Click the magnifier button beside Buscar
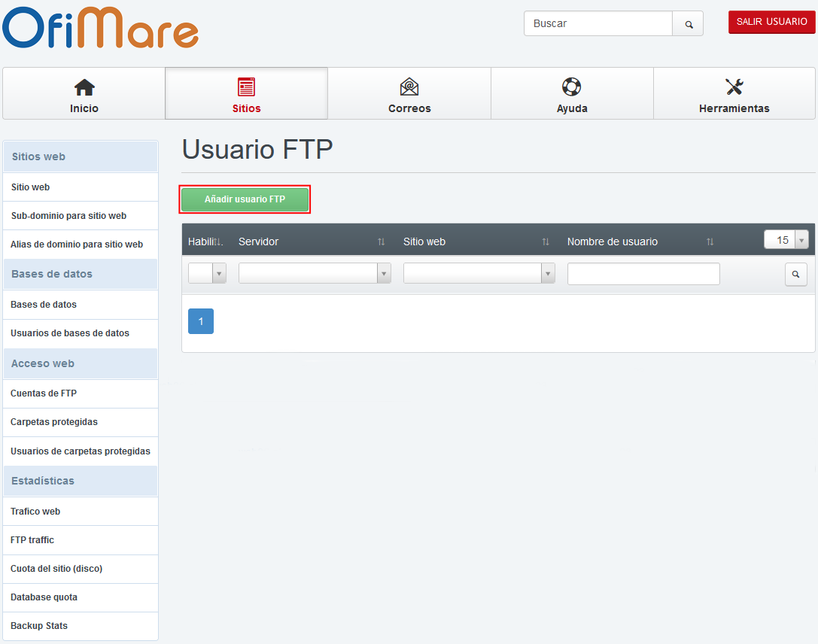The height and width of the screenshot is (644, 818). click(688, 24)
